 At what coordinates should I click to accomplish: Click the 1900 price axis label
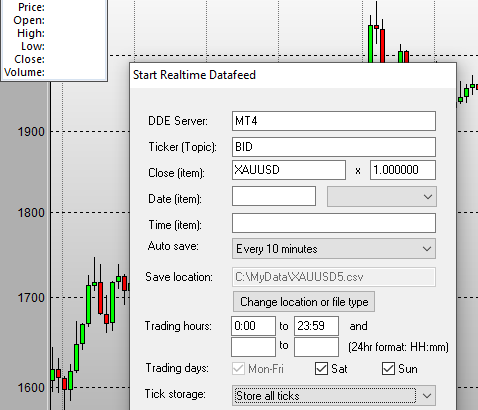[x=31, y=132]
